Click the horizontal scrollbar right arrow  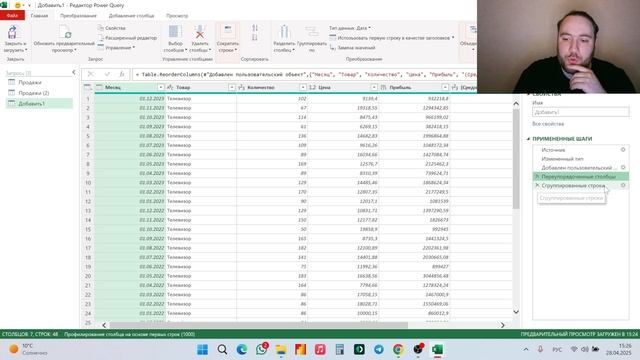[x=502, y=325]
